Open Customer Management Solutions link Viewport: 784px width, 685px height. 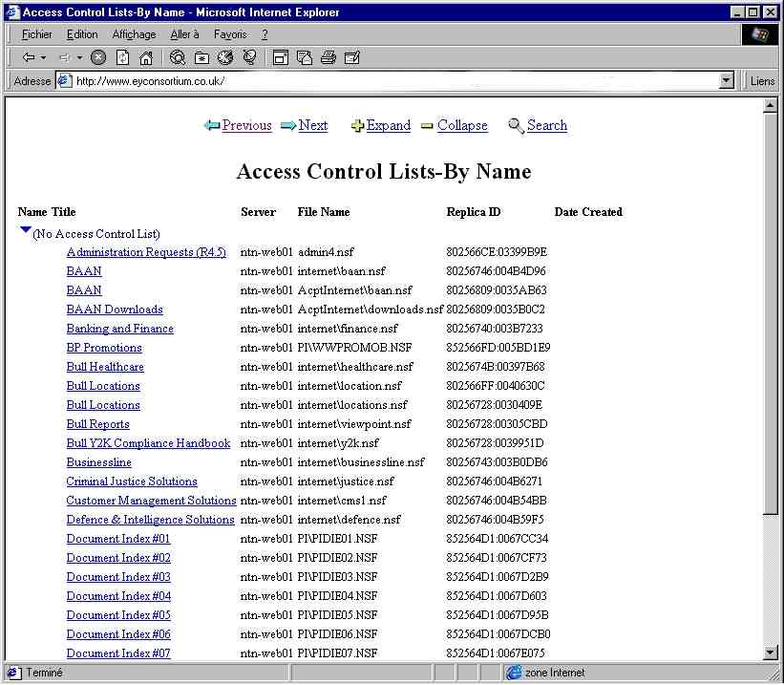(x=151, y=501)
